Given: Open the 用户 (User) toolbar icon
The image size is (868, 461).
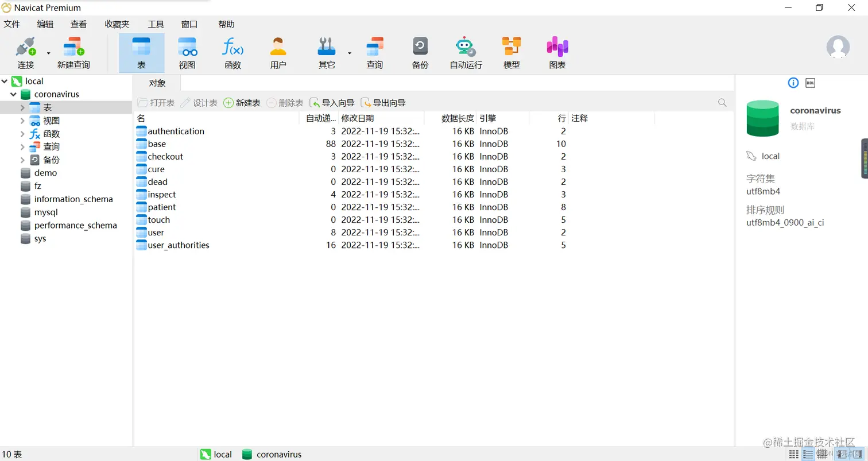Looking at the screenshot, I should 278,53.
